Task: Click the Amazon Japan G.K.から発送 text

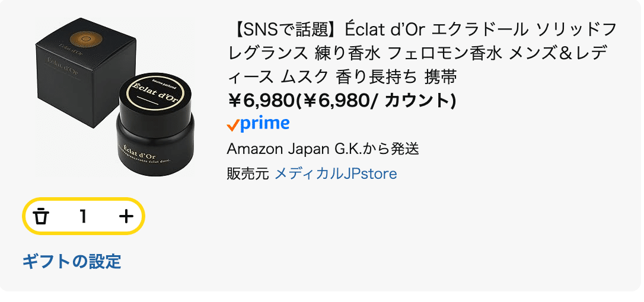Action: [323, 149]
